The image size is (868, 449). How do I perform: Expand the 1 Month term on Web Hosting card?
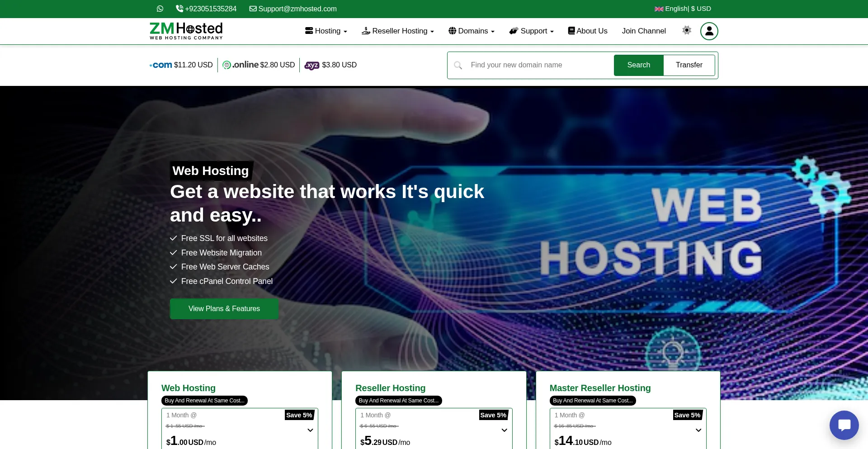point(310,430)
